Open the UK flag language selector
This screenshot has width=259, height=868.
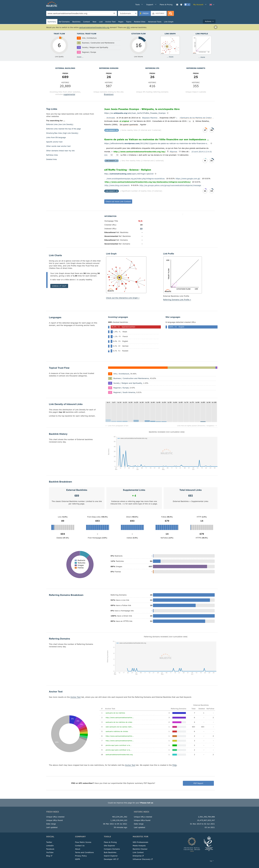point(212,5)
